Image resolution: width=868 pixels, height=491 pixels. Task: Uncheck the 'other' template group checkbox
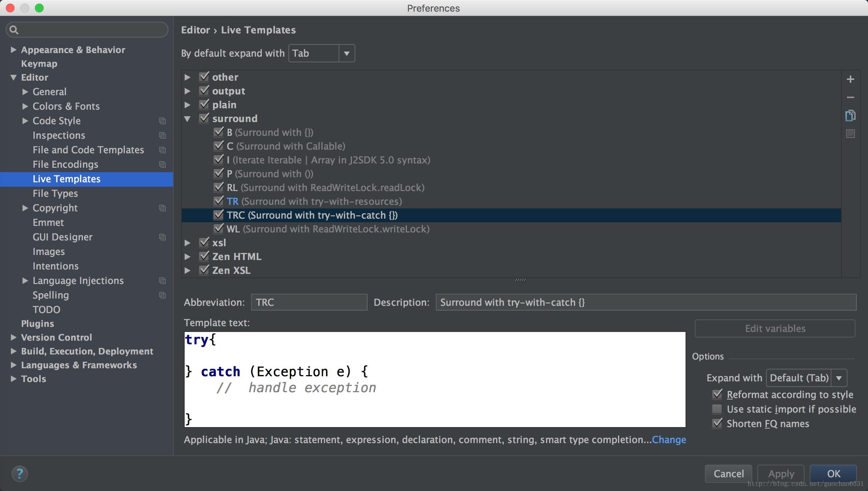click(x=204, y=77)
